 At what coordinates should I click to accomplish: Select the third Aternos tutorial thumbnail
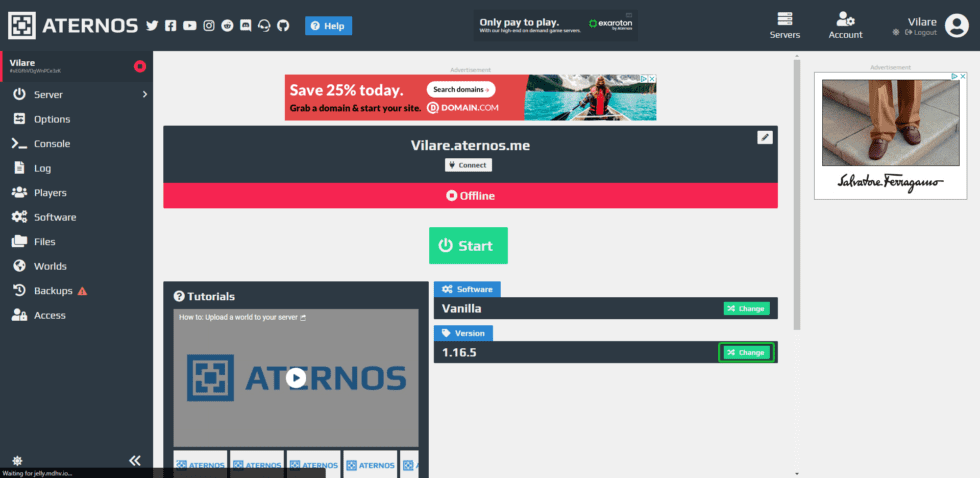coord(314,464)
